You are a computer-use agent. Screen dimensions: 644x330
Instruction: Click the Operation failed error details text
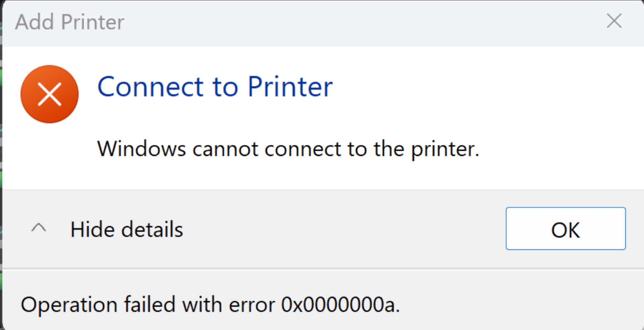[210, 305]
